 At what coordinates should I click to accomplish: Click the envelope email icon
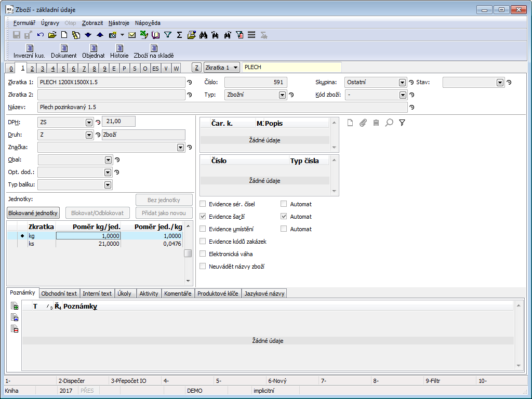click(132, 35)
